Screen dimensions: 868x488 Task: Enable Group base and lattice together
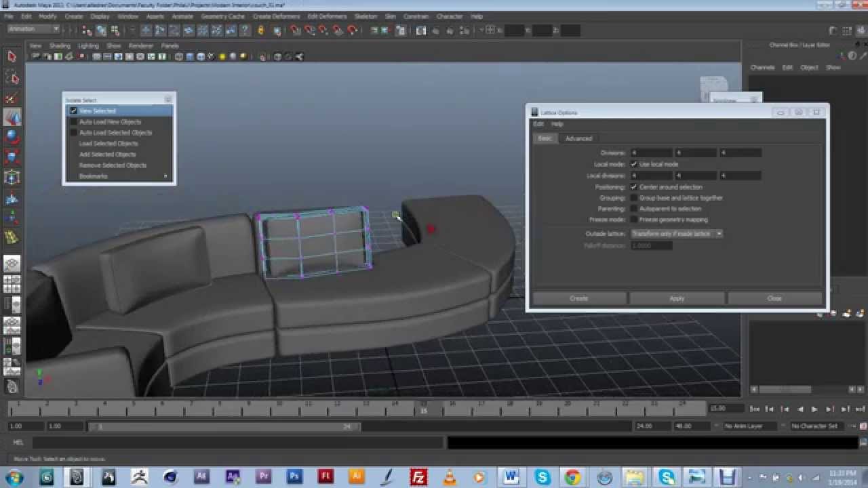[x=633, y=198]
